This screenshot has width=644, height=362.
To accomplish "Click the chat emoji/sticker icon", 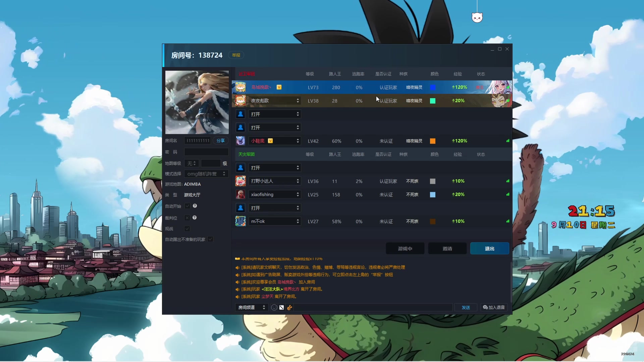I will tap(273, 307).
